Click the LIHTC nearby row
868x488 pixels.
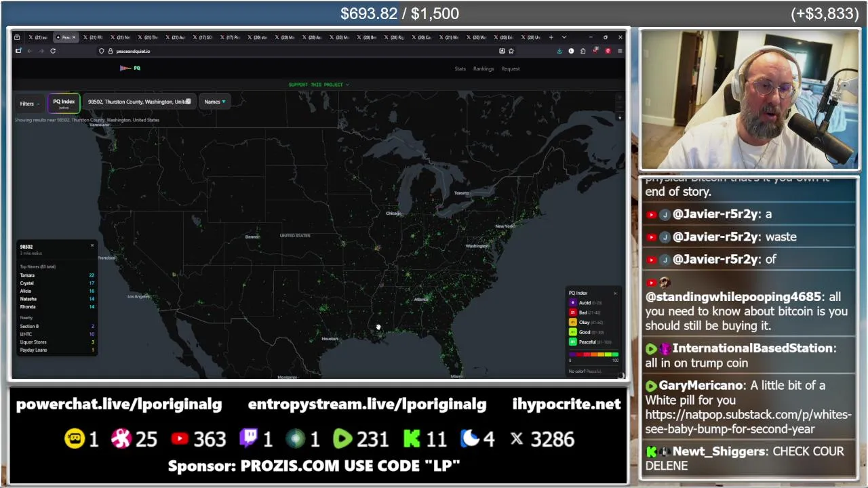(57, 334)
